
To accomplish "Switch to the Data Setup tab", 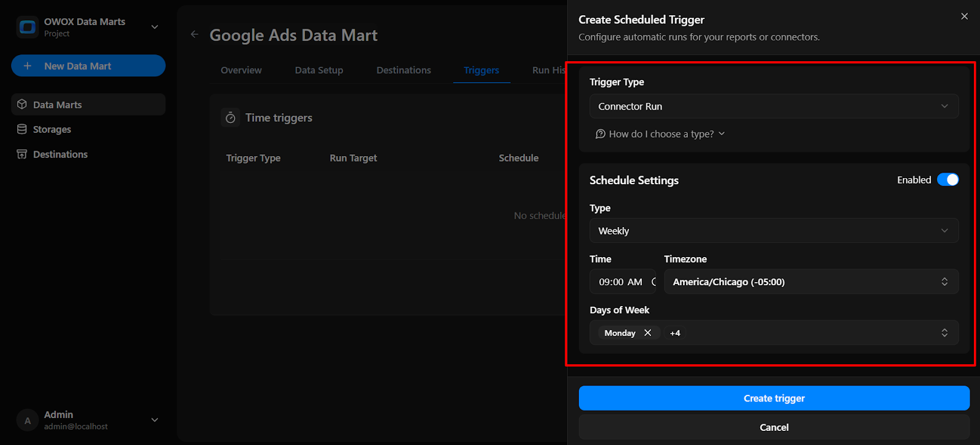I will click(x=319, y=70).
